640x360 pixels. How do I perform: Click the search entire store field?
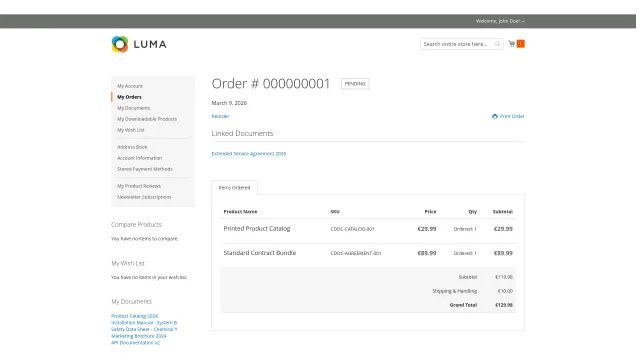461,44
